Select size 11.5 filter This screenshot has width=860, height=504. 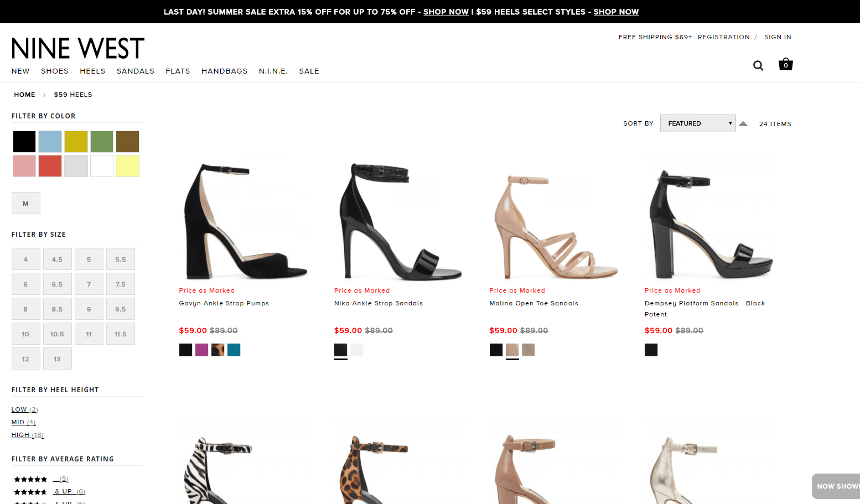click(x=121, y=334)
